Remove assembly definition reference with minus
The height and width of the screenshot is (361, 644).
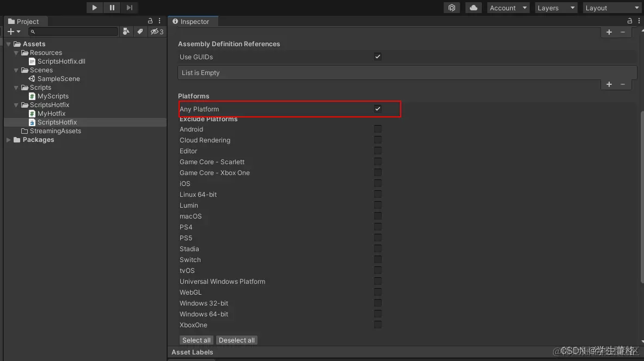pos(623,84)
